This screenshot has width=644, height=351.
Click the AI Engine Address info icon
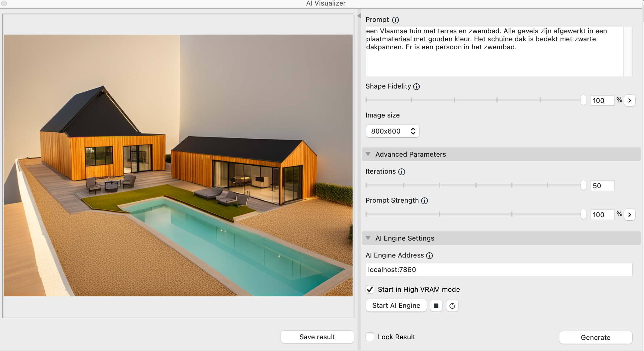click(x=429, y=256)
